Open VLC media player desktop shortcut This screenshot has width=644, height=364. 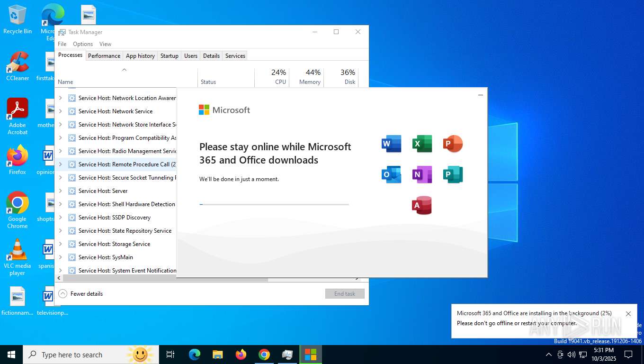pyautogui.click(x=18, y=257)
